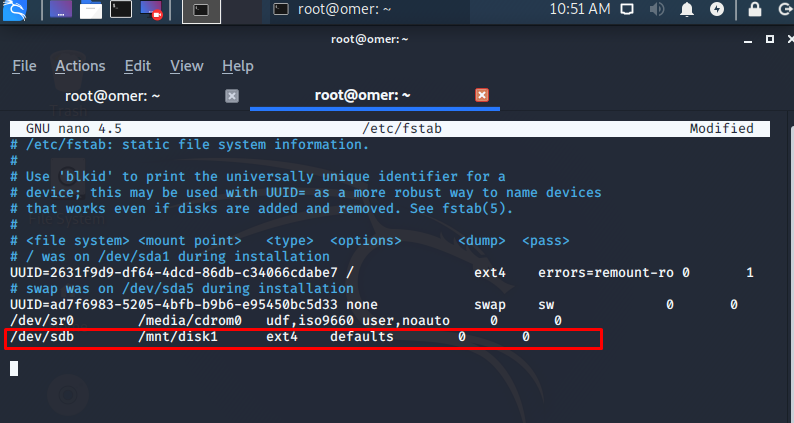Open the Actions menu
The height and width of the screenshot is (423, 794).
coord(81,66)
